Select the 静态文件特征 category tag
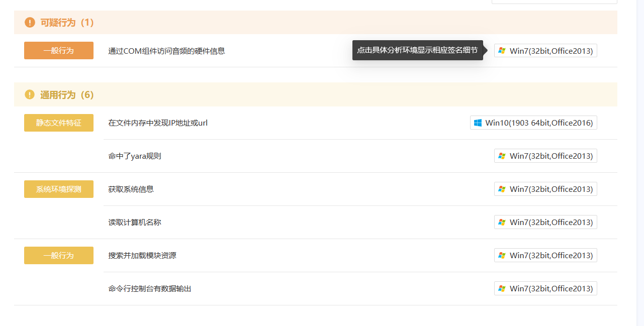The image size is (644, 326). tap(59, 123)
